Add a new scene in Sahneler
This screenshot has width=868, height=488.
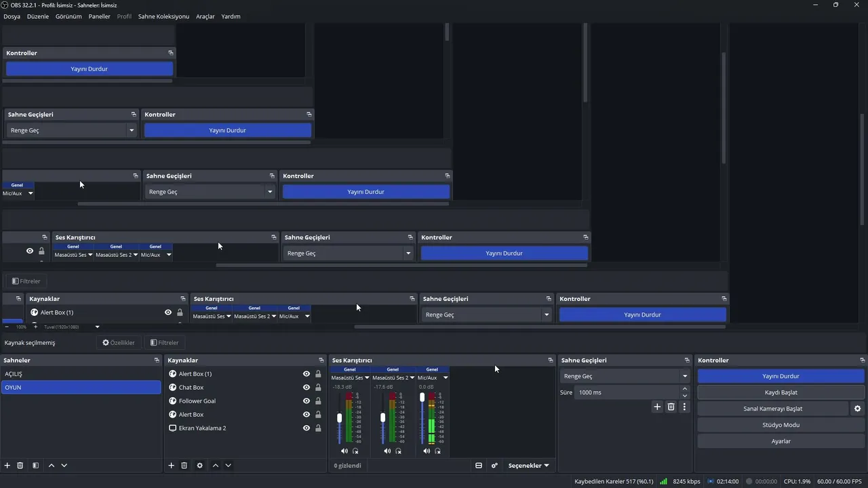[x=7, y=466]
